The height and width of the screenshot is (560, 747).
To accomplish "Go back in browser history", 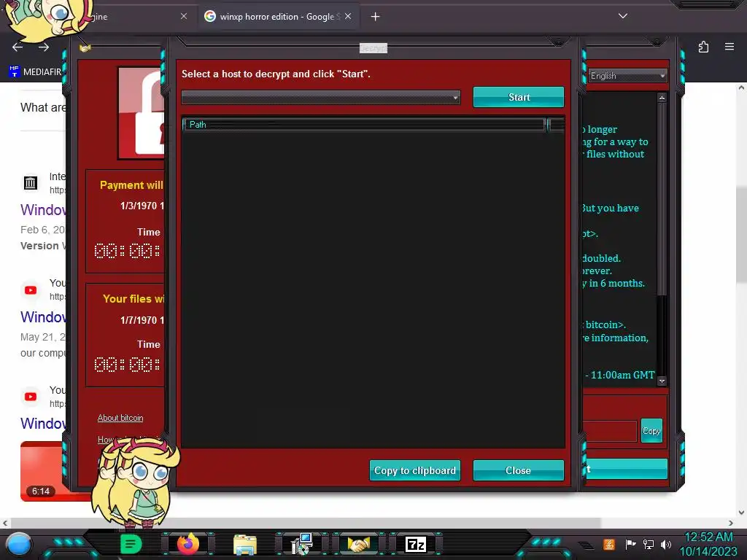I will [x=18, y=47].
